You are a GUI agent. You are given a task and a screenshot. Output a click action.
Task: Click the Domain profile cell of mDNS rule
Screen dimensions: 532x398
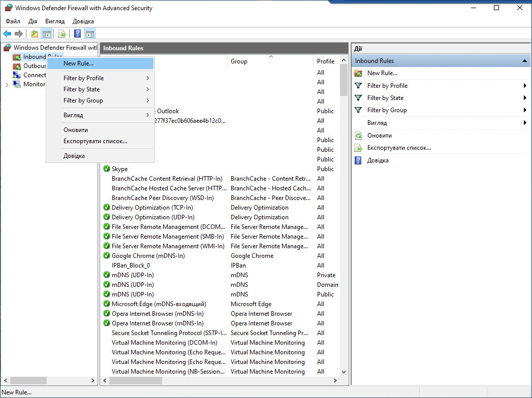(x=327, y=285)
